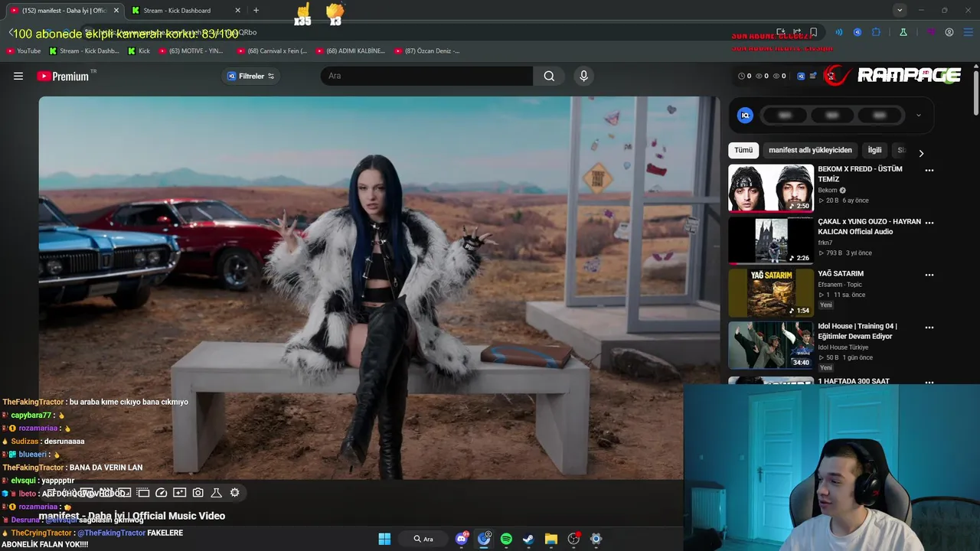
Task: Select the Tümü filter chip
Action: click(743, 150)
